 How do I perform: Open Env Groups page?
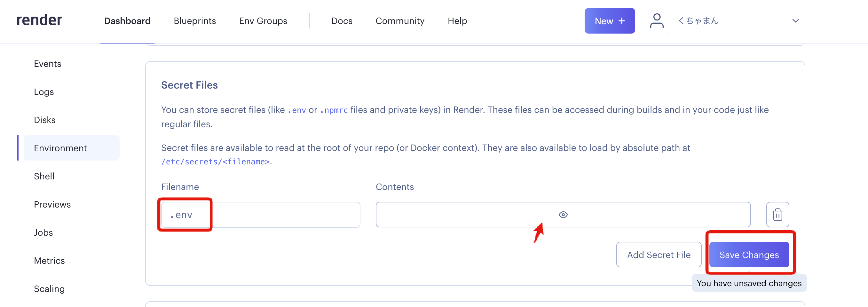263,21
